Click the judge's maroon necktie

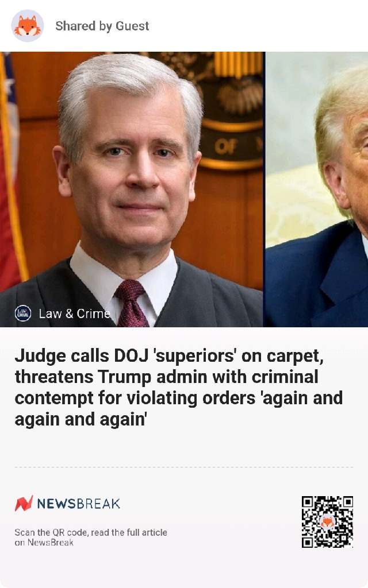pos(131,303)
